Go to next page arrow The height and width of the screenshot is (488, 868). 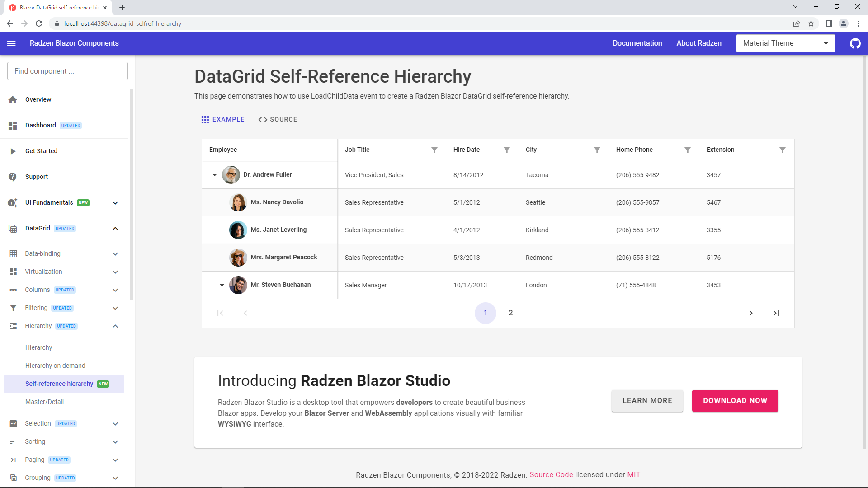(750, 313)
